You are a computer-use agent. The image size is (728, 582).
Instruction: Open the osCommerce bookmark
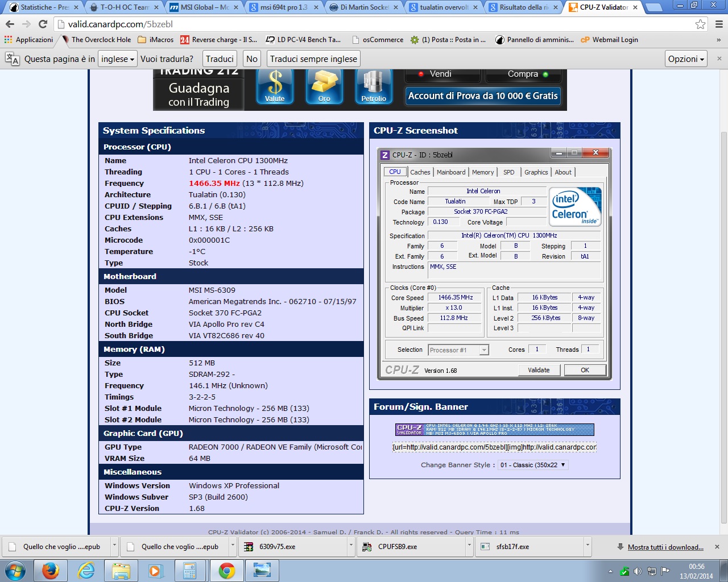click(378, 40)
